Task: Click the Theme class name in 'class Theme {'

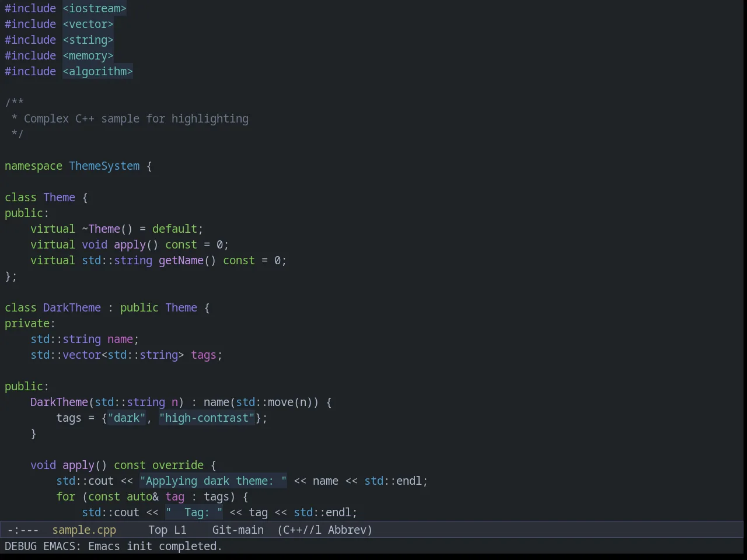Action: (x=59, y=197)
